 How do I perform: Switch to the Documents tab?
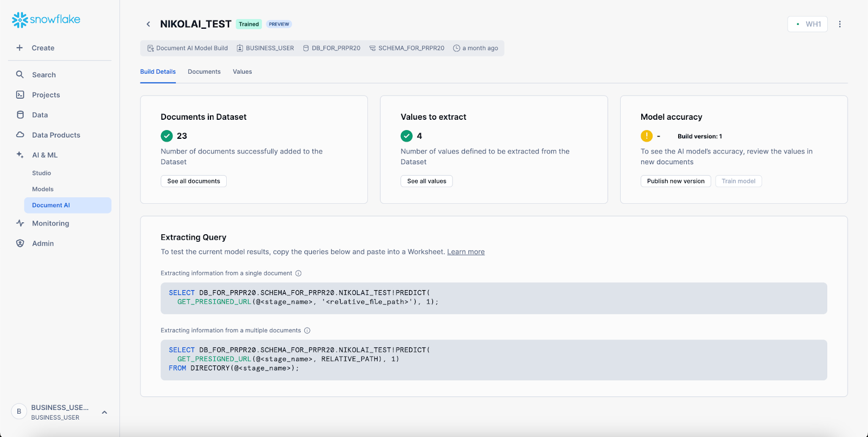click(204, 72)
